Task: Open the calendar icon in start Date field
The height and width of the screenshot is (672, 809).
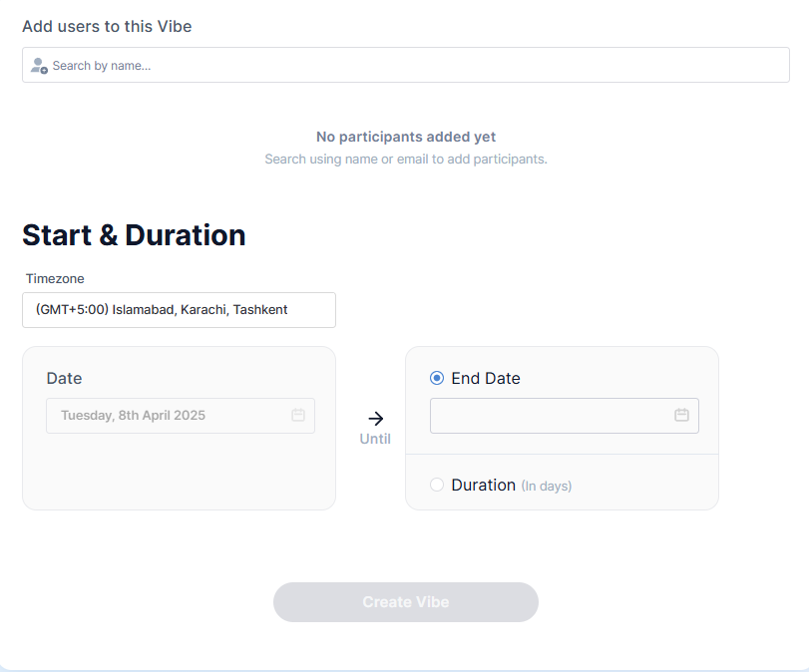Action: click(298, 415)
